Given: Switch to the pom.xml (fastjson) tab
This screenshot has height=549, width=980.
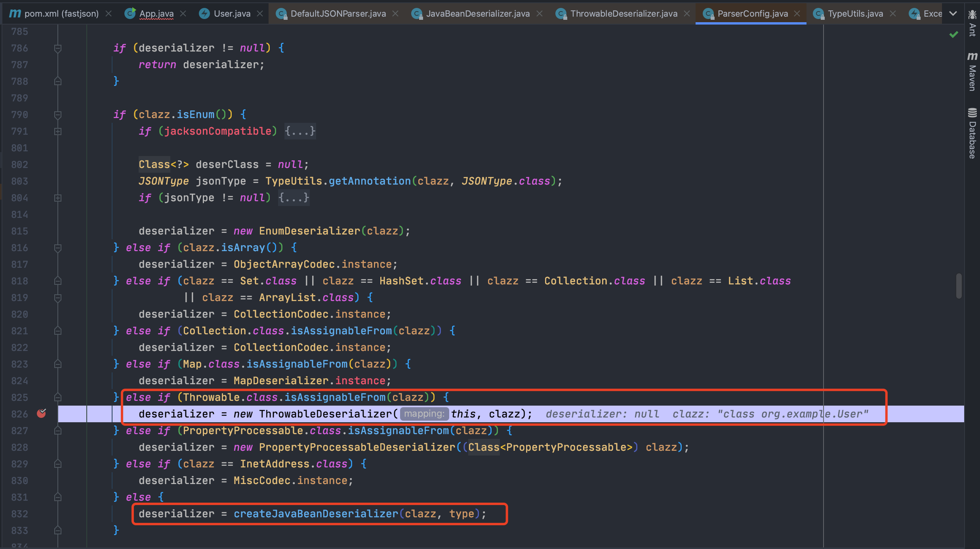Looking at the screenshot, I should [x=61, y=13].
